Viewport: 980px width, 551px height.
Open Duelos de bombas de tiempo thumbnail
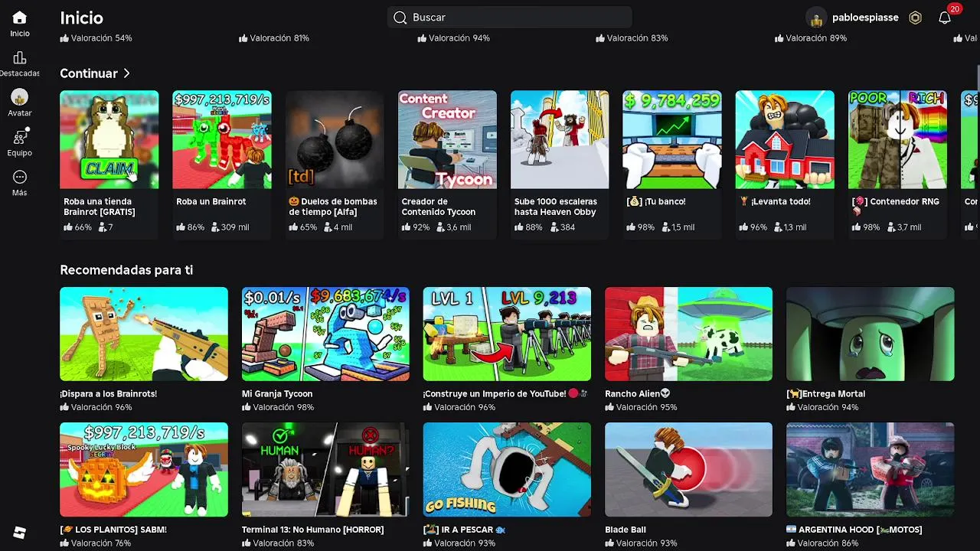[x=335, y=139]
